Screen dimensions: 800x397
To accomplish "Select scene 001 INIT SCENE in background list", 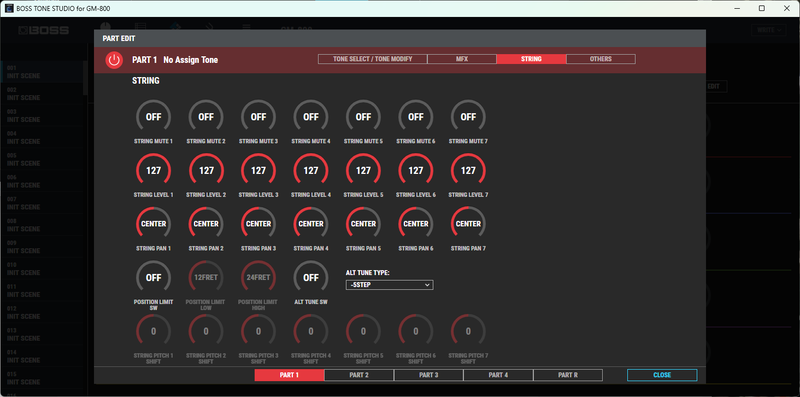I will tap(41, 71).
